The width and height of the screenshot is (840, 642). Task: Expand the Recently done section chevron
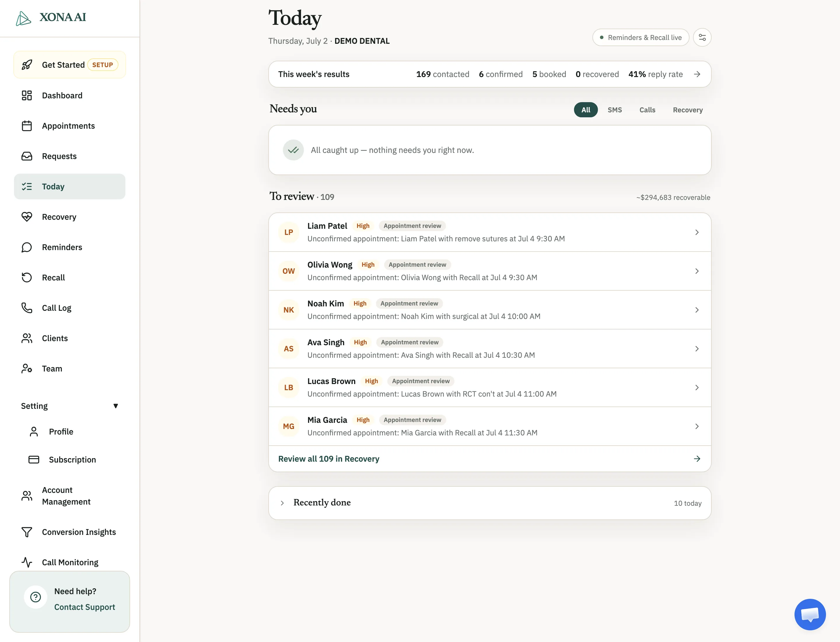(x=282, y=503)
